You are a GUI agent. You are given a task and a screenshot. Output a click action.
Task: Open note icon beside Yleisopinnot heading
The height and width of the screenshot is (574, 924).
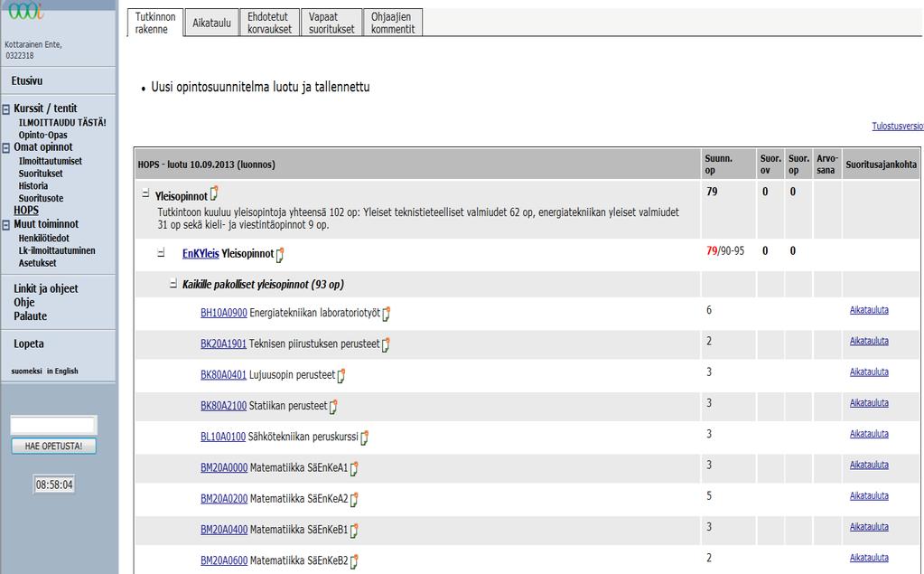[214, 193]
